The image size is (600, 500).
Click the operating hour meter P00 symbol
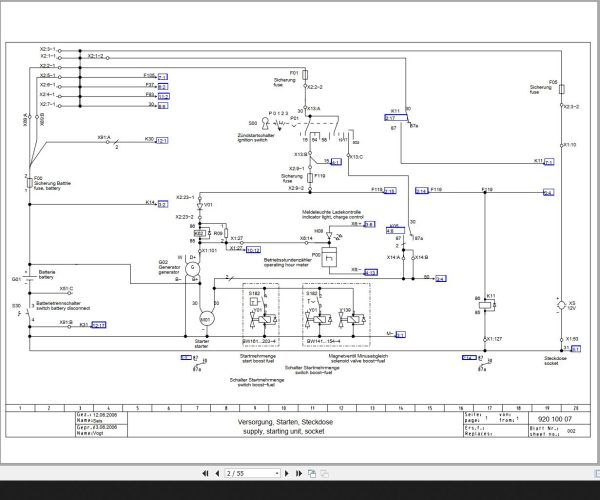329,257
